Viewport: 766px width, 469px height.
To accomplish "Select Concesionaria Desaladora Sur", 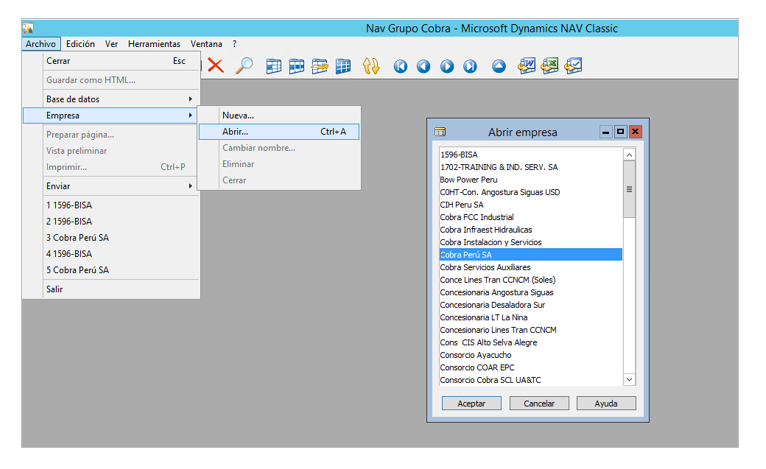I will pyautogui.click(x=531, y=305).
